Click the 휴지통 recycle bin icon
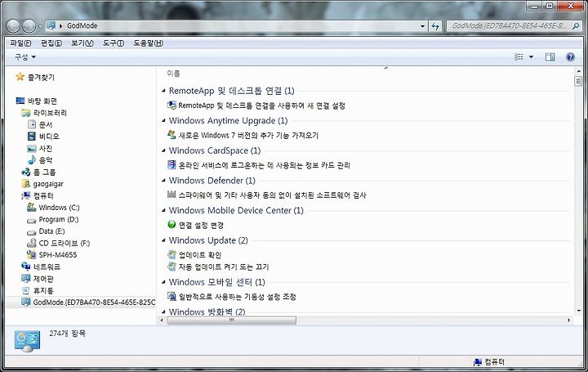 coord(26,290)
